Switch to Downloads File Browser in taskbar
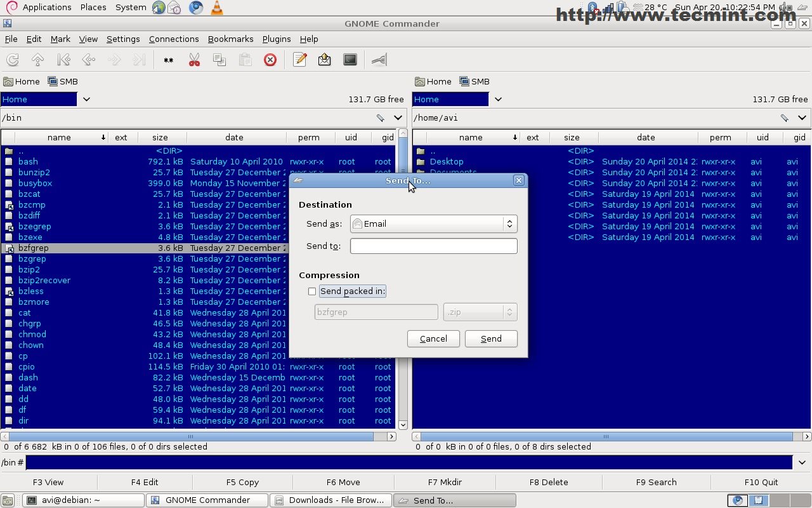 (x=330, y=500)
